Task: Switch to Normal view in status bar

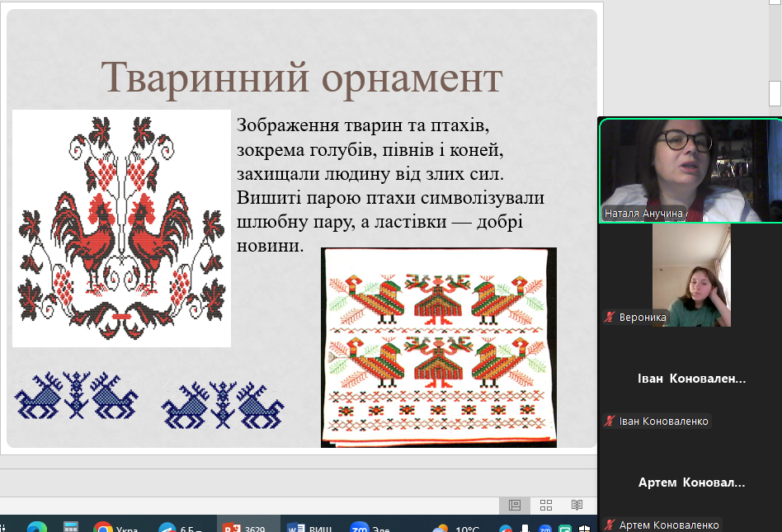Action: pyautogui.click(x=515, y=505)
